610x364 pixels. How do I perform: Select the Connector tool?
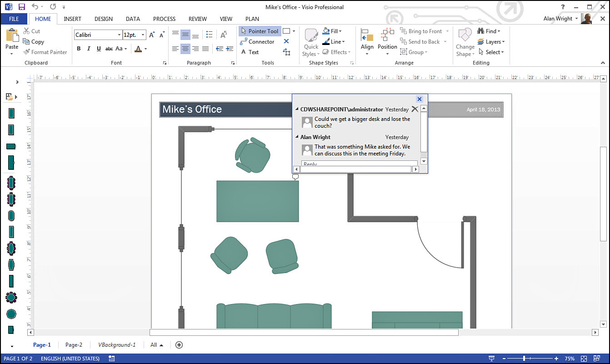pos(257,42)
